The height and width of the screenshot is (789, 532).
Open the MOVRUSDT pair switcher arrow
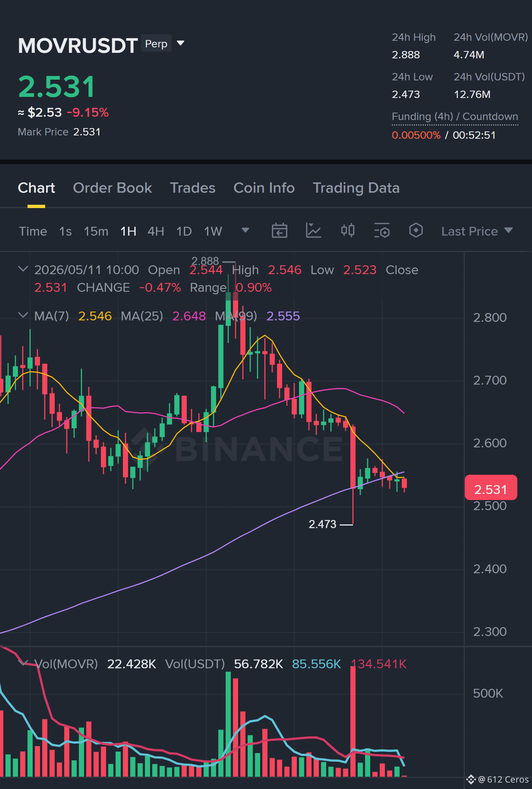[181, 43]
